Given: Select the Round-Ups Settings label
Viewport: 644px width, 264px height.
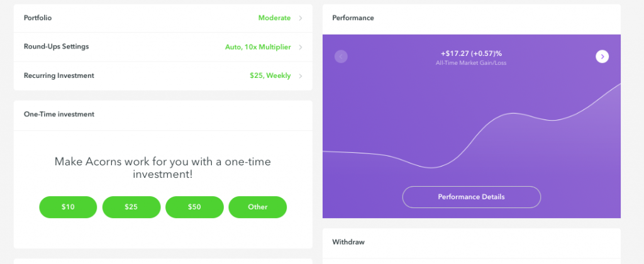Looking at the screenshot, I should pyautogui.click(x=56, y=47).
